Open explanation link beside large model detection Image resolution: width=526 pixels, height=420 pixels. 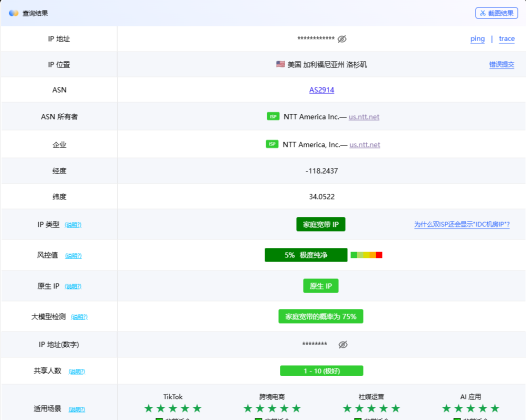pyautogui.click(x=79, y=317)
